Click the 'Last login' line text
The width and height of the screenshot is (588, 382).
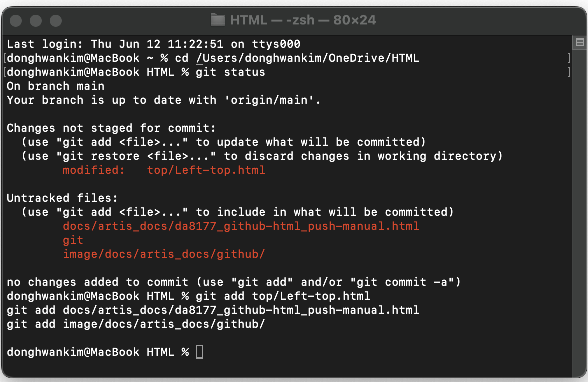click(154, 44)
